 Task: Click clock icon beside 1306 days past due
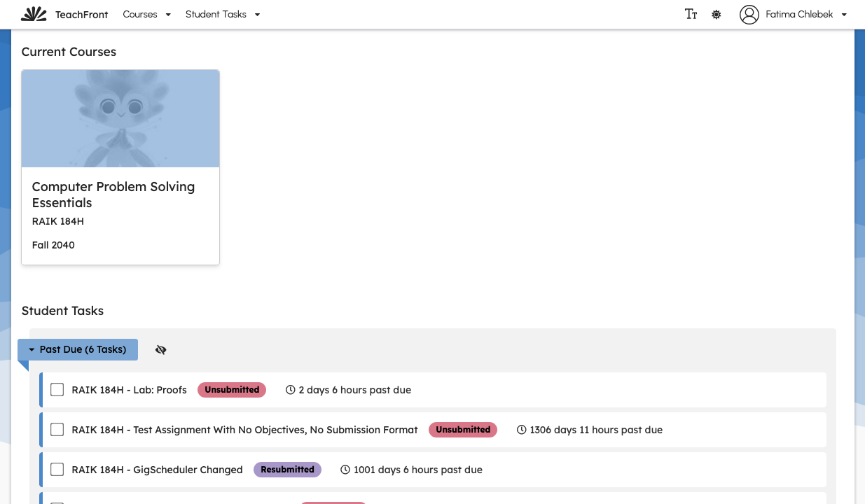[522, 430]
